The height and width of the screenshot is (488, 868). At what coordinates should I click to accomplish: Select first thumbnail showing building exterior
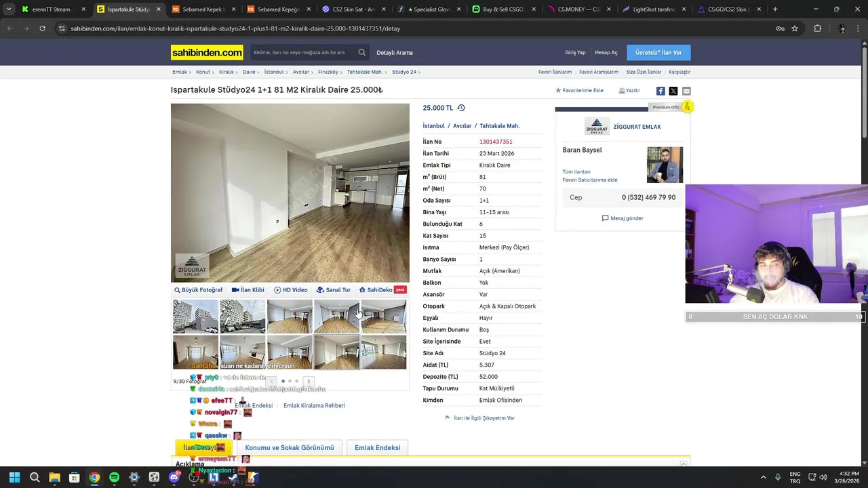pyautogui.click(x=195, y=317)
